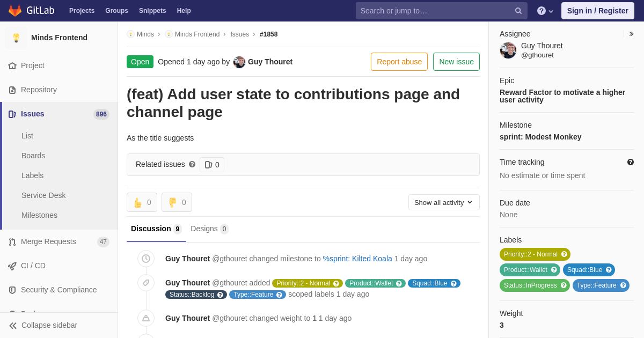Click the Minds Frontend lightbulb avatar

(x=16, y=38)
